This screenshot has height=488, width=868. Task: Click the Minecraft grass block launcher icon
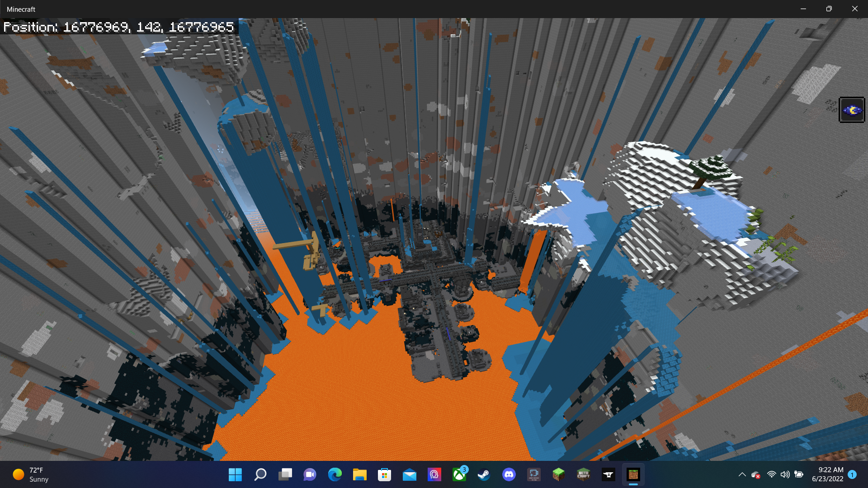pos(559,474)
